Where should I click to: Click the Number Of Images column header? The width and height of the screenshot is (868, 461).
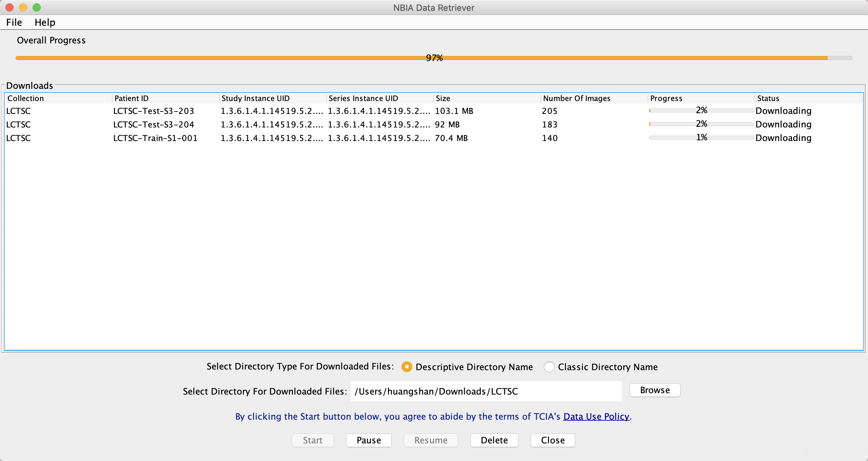pos(576,98)
